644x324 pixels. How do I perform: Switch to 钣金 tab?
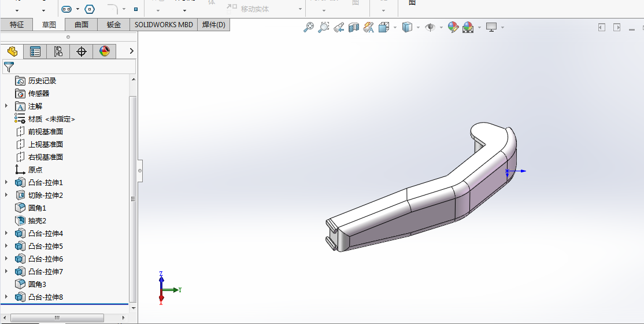coord(114,25)
